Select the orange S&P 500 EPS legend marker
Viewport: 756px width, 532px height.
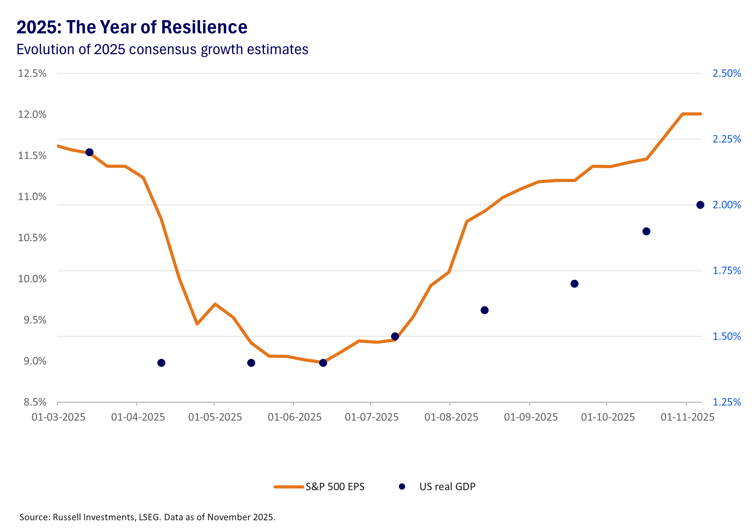pyautogui.click(x=289, y=486)
